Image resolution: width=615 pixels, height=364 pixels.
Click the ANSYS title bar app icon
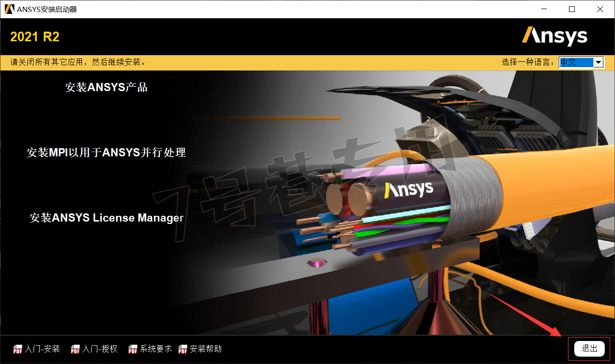click(x=9, y=9)
